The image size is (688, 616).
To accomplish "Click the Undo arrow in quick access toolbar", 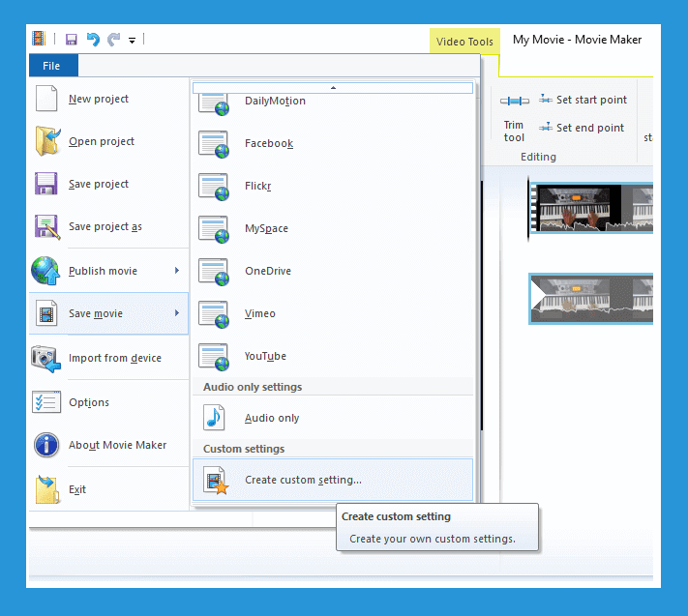I will click(93, 40).
